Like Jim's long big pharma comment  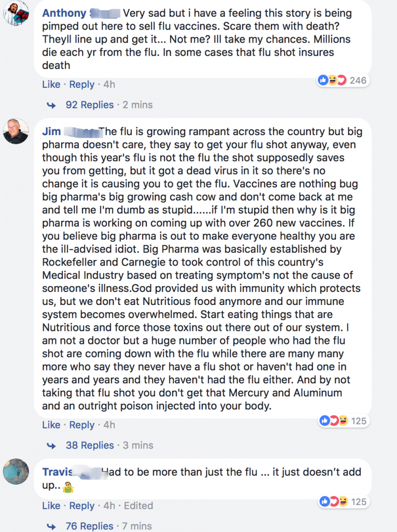click(x=51, y=425)
